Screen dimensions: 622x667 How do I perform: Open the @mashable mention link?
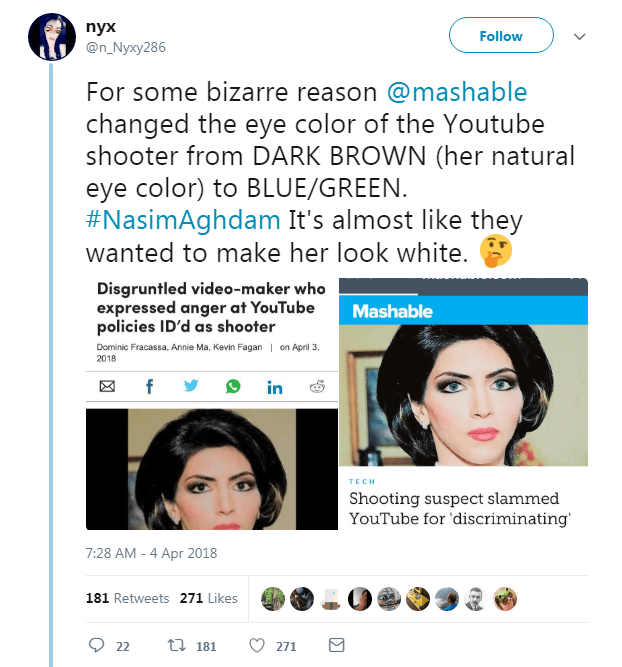pos(457,93)
